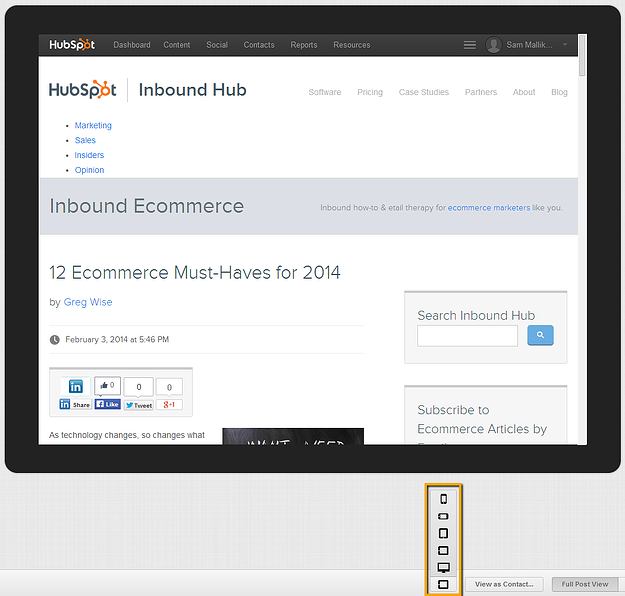Click the user avatar icon next to Sam Mallik
Viewport: 625px width, 596px height.
[493, 45]
